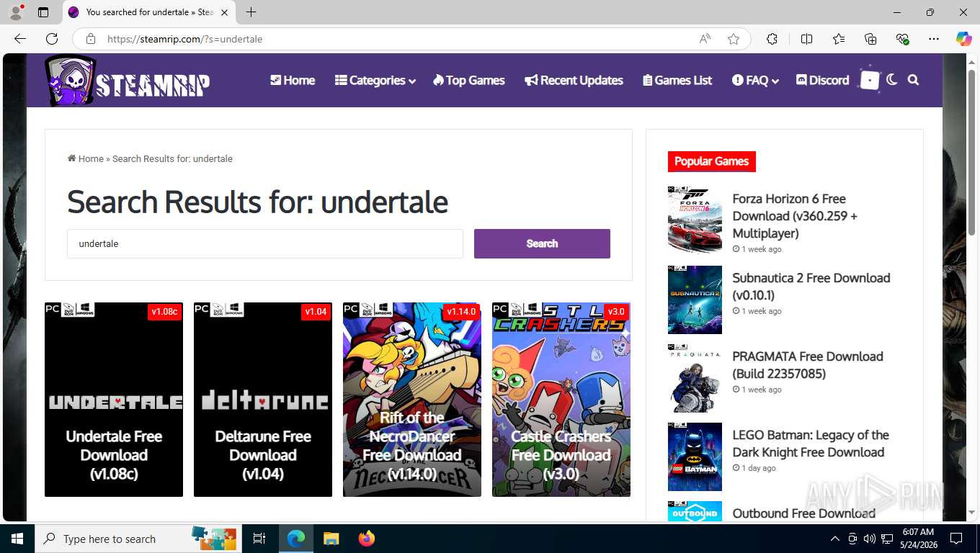This screenshot has height=553, width=980.
Task: Close the steamrip tab
Action: click(x=224, y=12)
